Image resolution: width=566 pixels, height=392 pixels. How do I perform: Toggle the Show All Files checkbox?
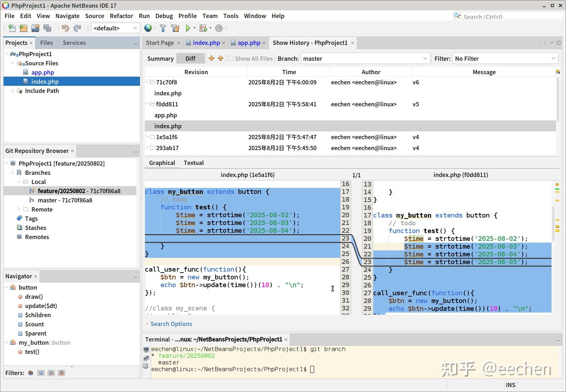click(231, 58)
